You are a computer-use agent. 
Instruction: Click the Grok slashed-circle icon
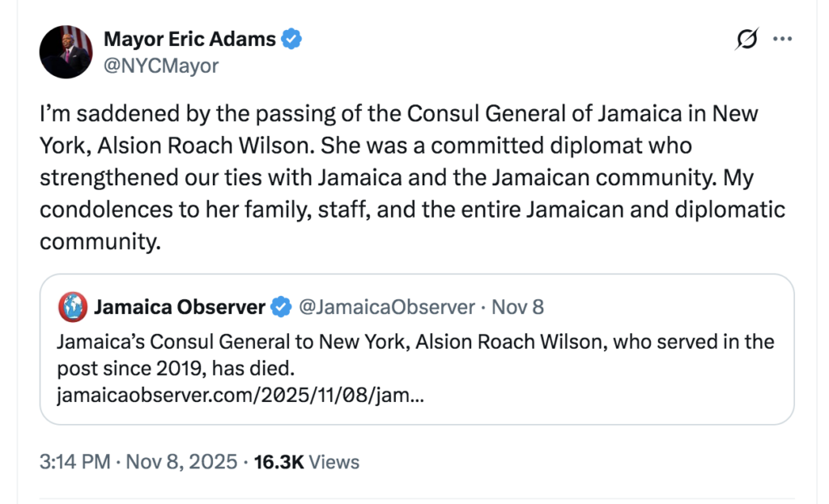746,40
